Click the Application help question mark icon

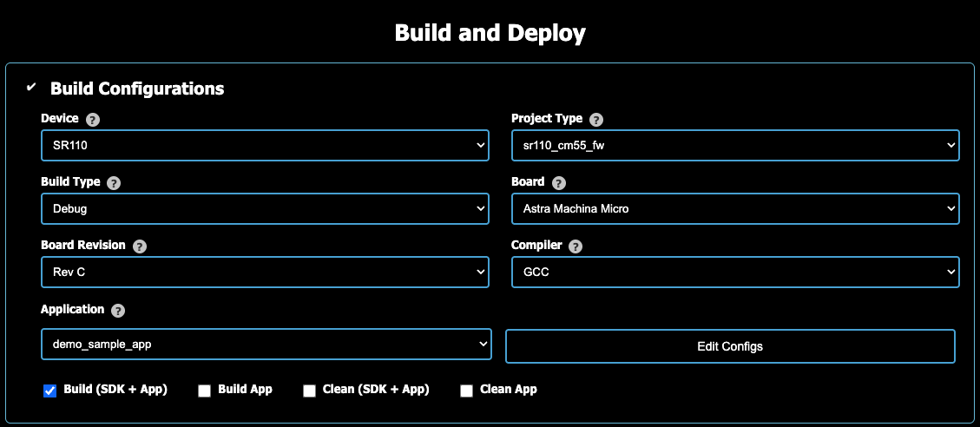[118, 311]
